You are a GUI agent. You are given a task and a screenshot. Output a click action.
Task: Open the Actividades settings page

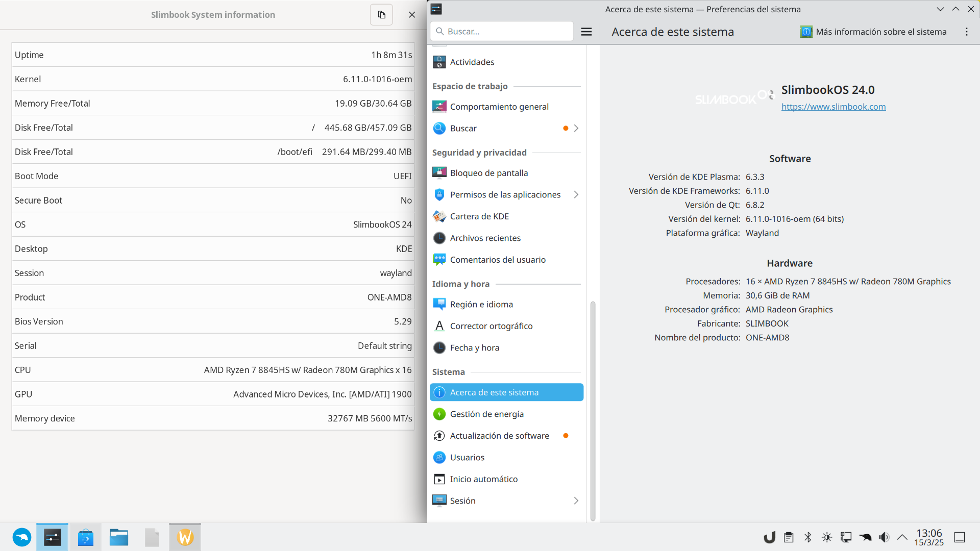[506, 62]
